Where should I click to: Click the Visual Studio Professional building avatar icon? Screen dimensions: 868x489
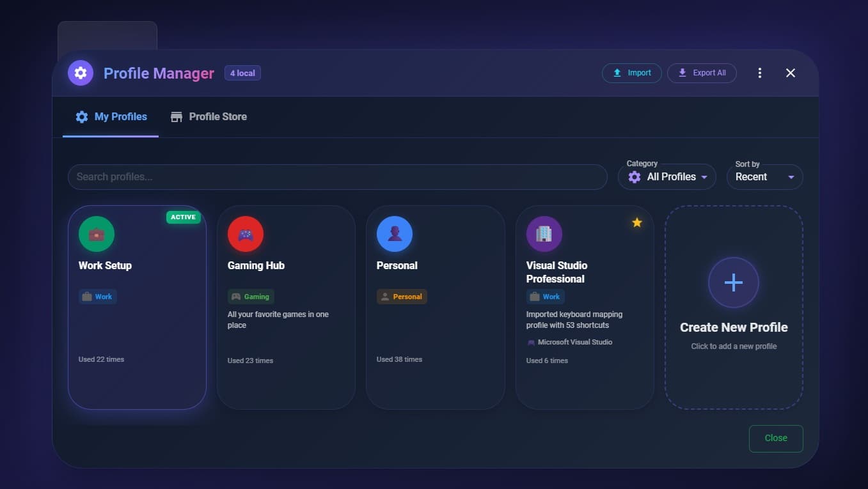[x=544, y=233]
